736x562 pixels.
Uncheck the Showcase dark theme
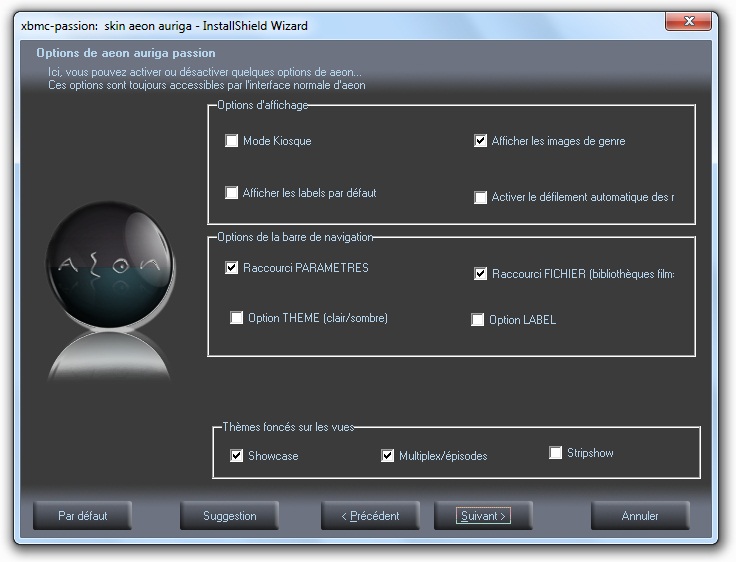click(237, 456)
